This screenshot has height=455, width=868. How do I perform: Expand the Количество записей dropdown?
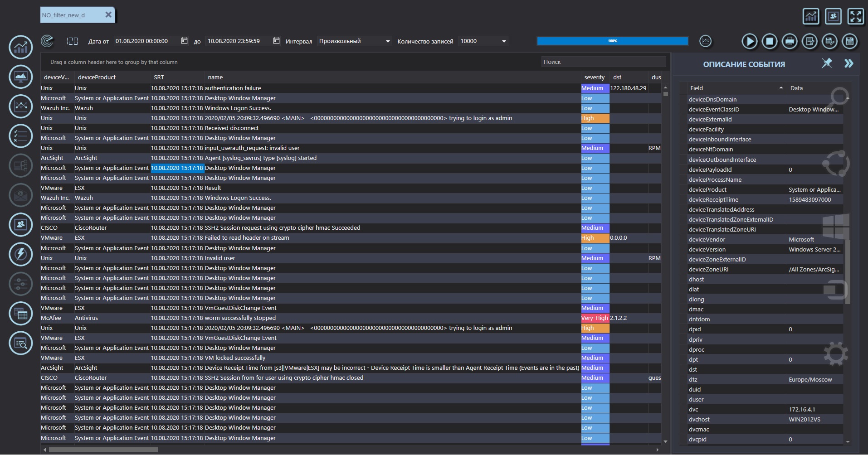pyautogui.click(x=483, y=41)
